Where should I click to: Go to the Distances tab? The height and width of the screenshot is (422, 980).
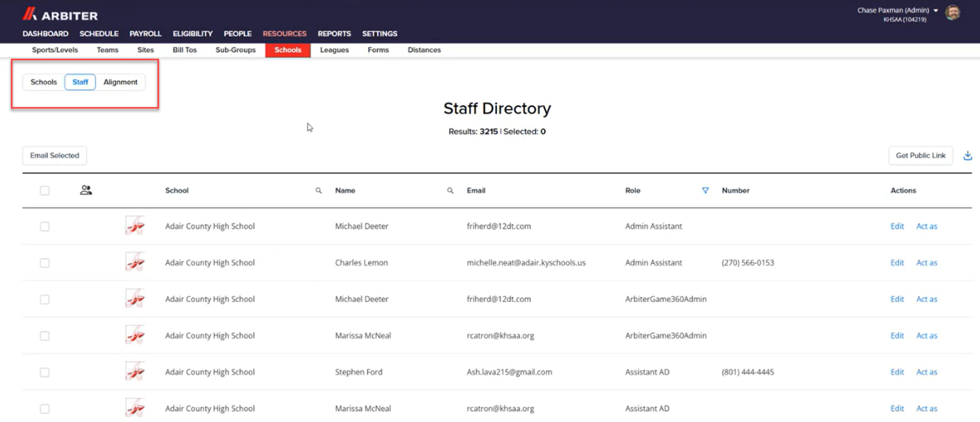pyautogui.click(x=424, y=50)
